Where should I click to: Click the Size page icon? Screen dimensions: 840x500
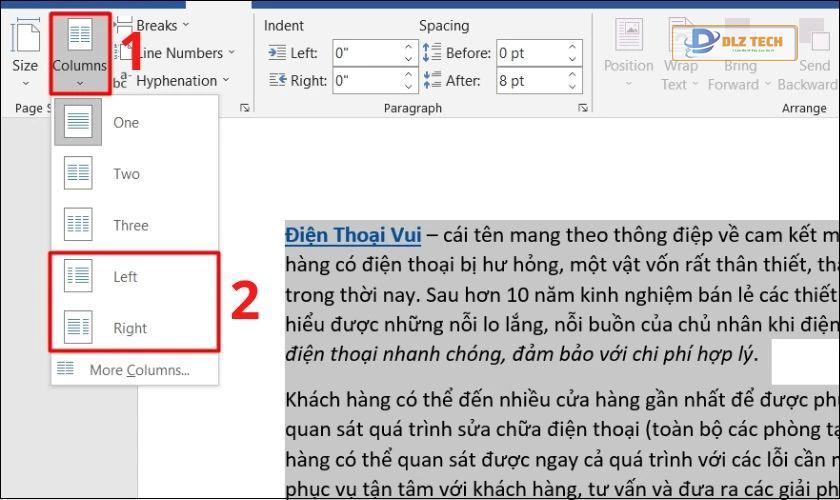(25, 35)
